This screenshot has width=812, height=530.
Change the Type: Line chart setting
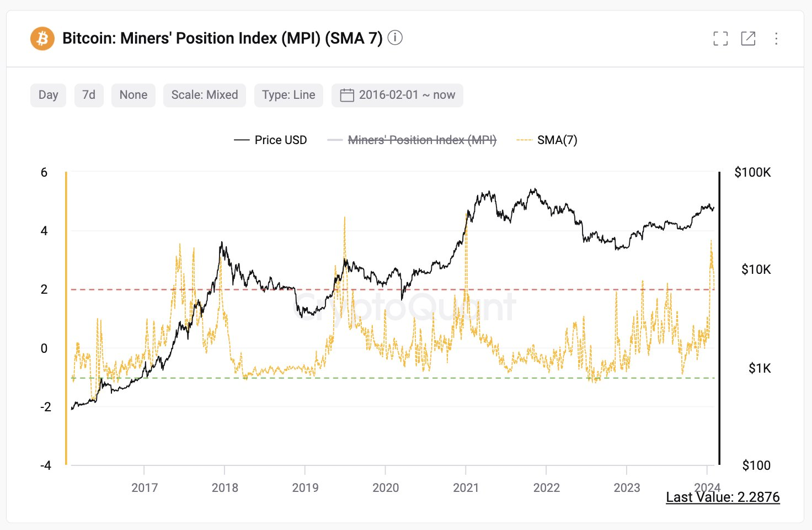click(289, 95)
